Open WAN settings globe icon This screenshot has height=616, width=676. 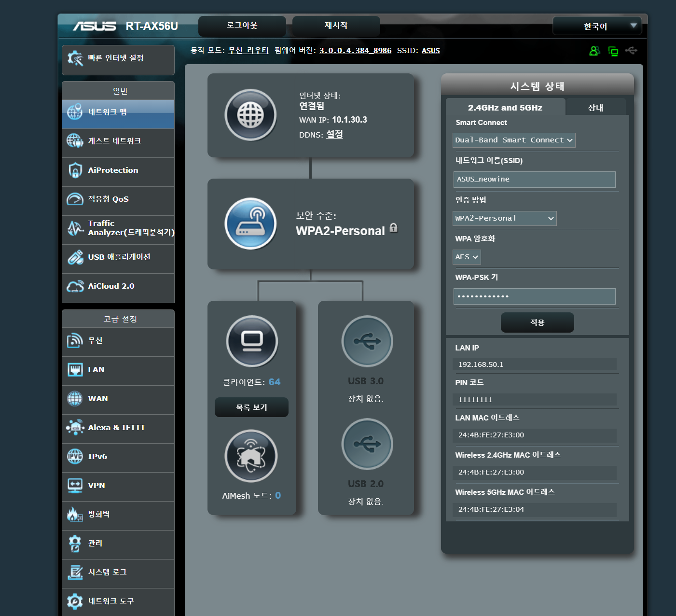75,399
